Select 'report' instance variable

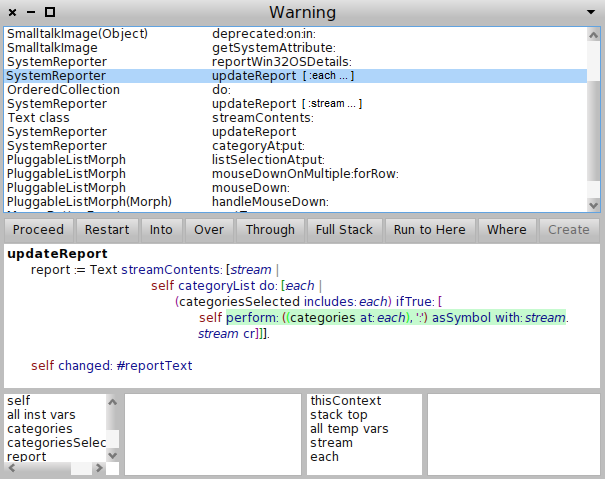55,457
